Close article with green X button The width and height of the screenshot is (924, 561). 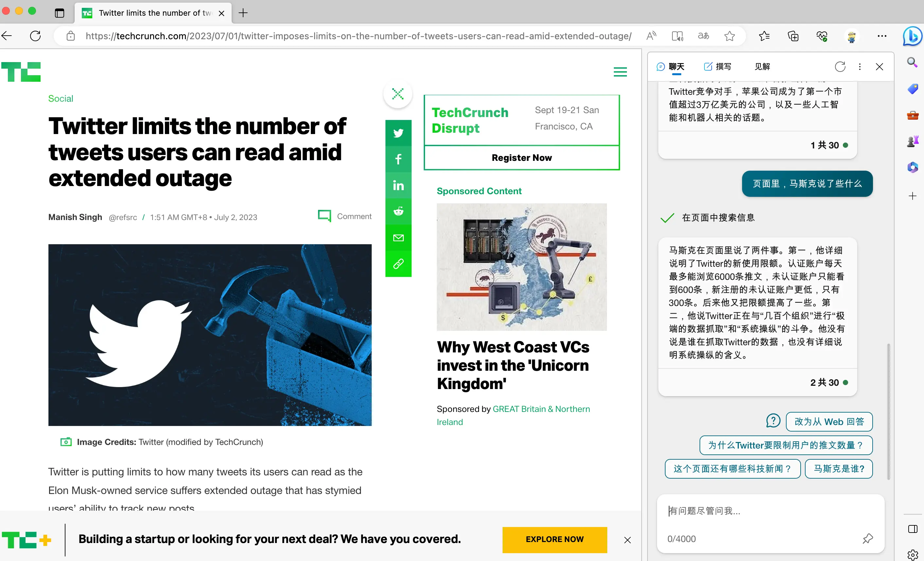point(398,94)
